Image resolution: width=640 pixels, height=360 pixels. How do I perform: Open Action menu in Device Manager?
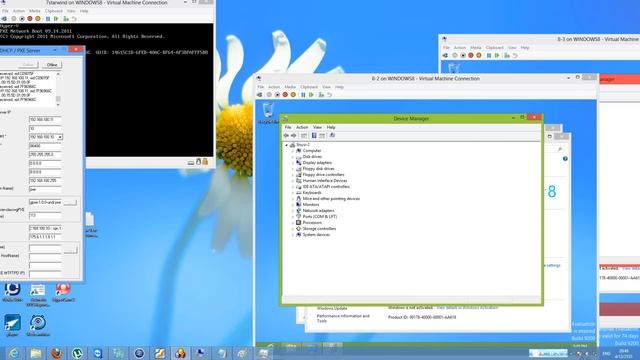pos(302,127)
